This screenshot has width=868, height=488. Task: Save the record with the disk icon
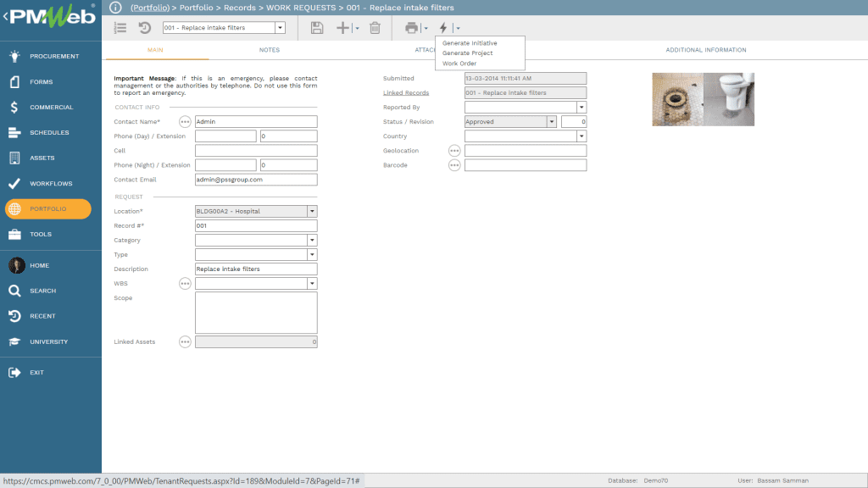click(x=317, y=28)
